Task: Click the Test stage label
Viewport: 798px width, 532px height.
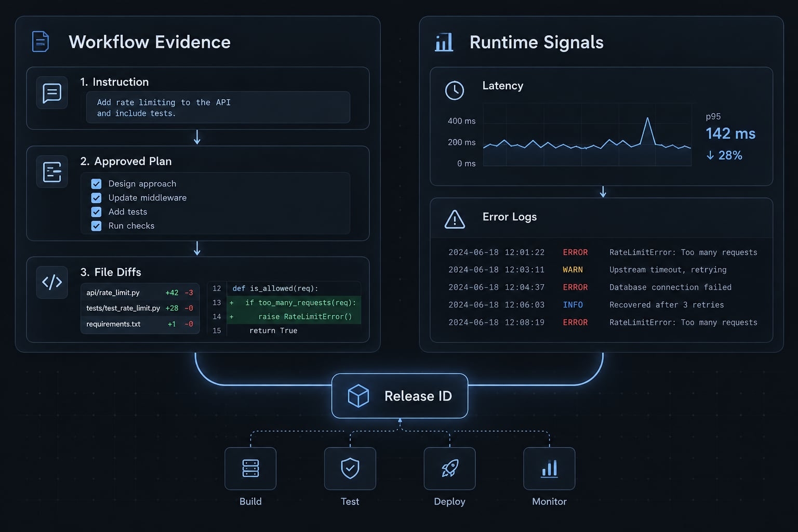Action: pyautogui.click(x=350, y=501)
